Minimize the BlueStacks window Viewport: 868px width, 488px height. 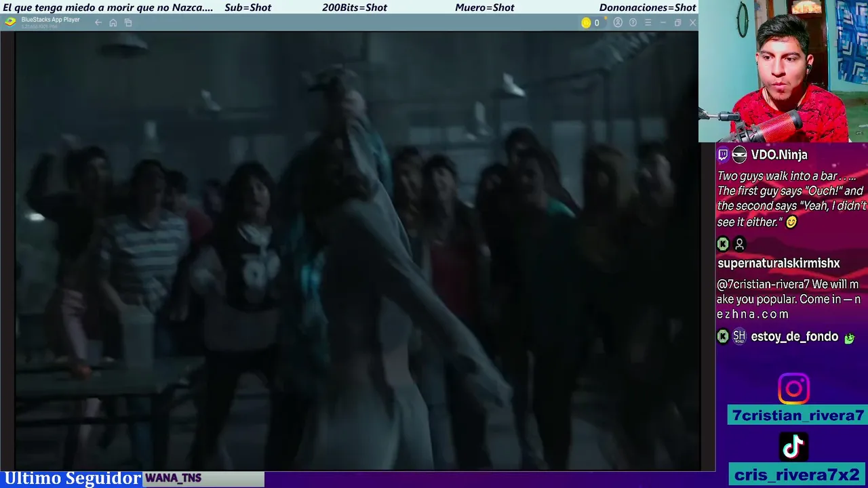tap(663, 22)
